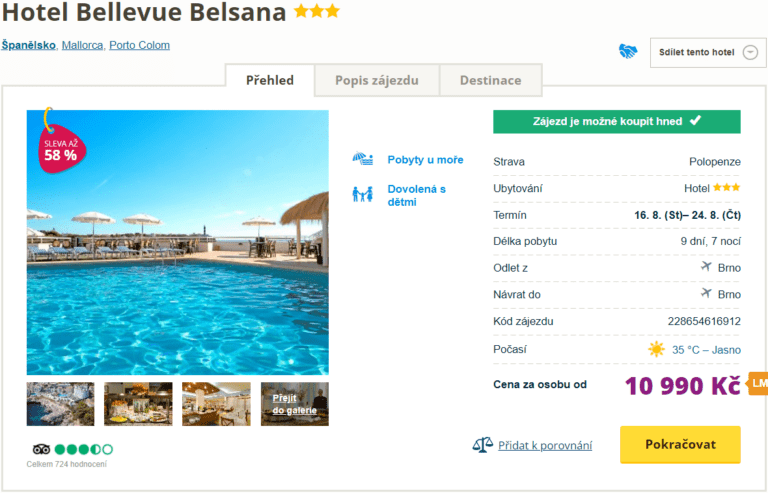The image size is (768, 493).
Task: Follow the Porto Colom link
Action: (139, 45)
